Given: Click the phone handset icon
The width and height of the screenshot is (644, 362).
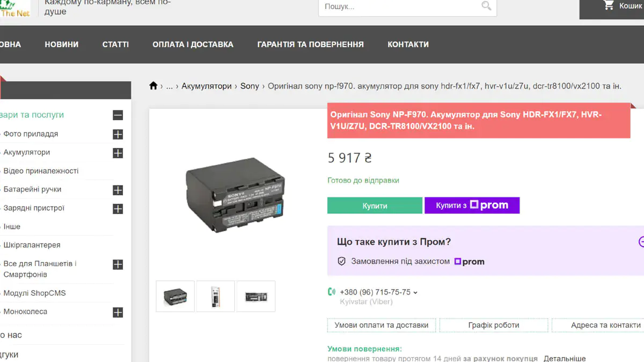Looking at the screenshot, I should (x=332, y=292).
